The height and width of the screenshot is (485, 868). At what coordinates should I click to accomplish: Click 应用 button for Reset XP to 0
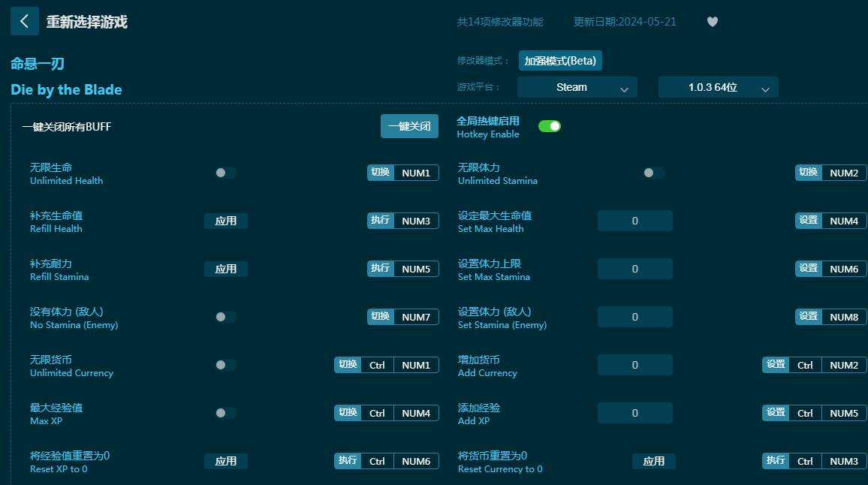click(x=226, y=461)
